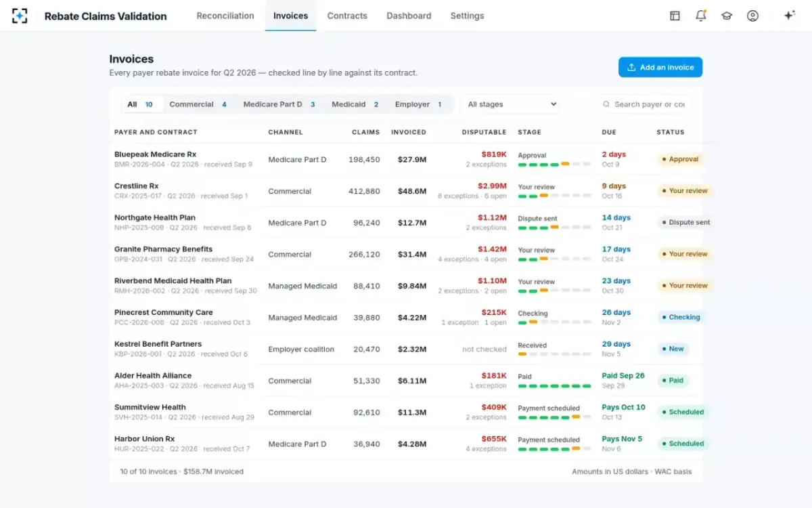Go to the Reconciliation tab
812x508 pixels.
(x=225, y=16)
